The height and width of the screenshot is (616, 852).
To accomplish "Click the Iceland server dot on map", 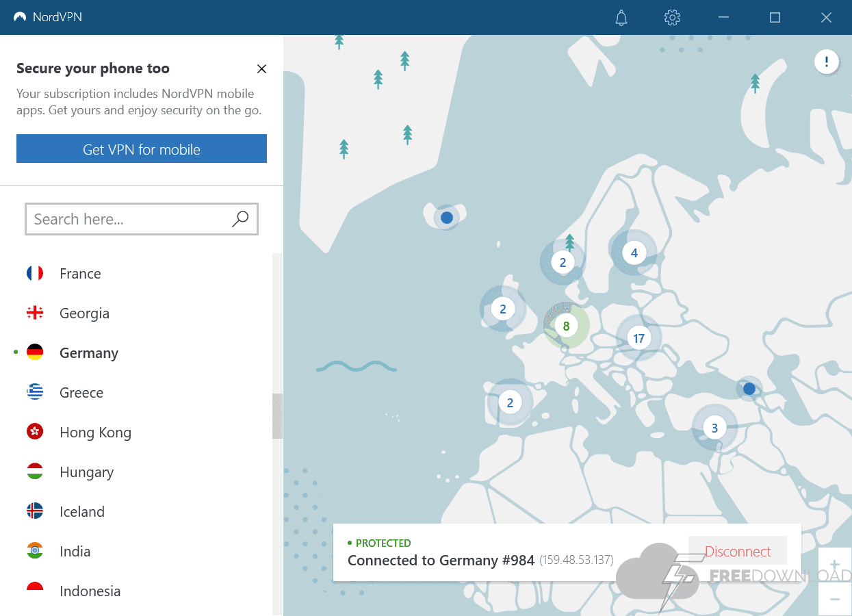I will [x=447, y=218].
